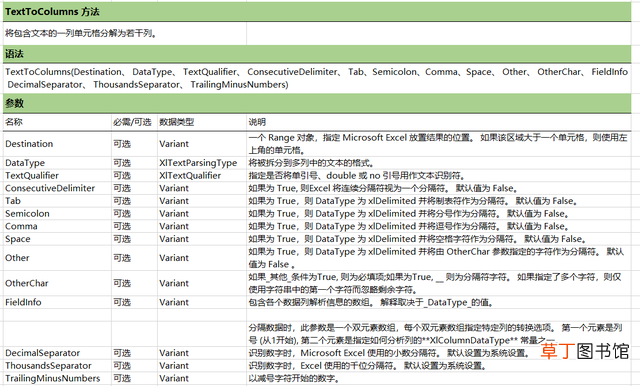
Task: Select the 'DecimalSeparator' name cell
Action: pos(57,353)
